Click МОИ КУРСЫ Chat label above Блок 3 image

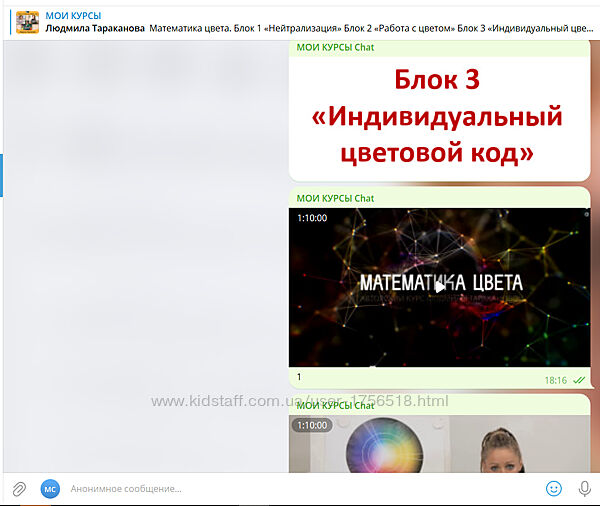point(335,47)
